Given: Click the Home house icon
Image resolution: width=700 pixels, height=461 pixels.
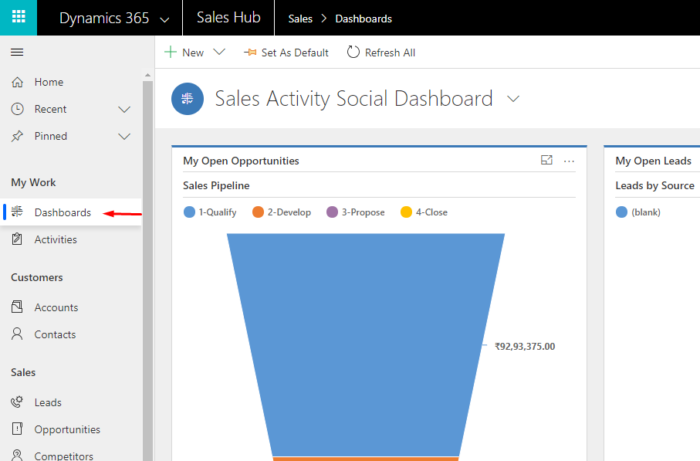Looking at the screenshot, I should tap(17, 82).
